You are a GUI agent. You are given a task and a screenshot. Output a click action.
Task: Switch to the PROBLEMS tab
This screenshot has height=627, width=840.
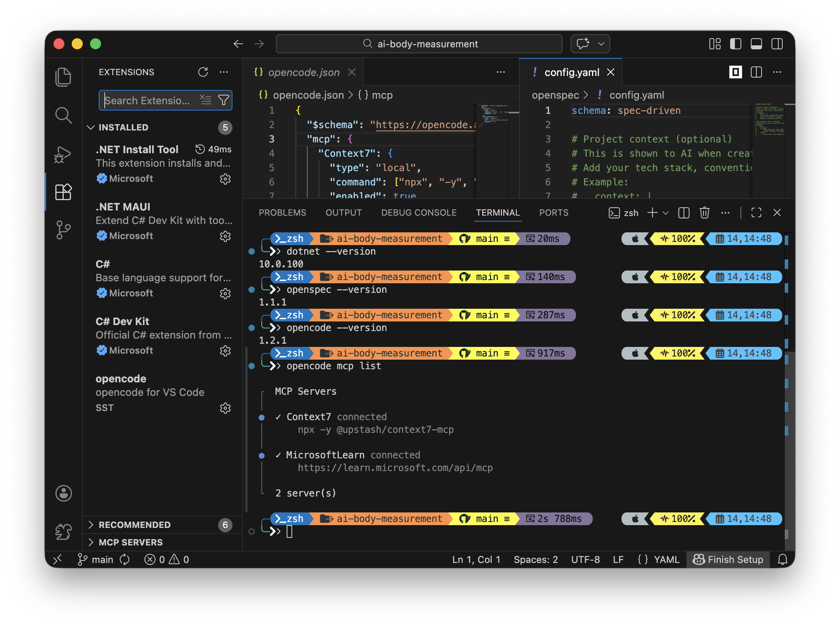[283, 212]
